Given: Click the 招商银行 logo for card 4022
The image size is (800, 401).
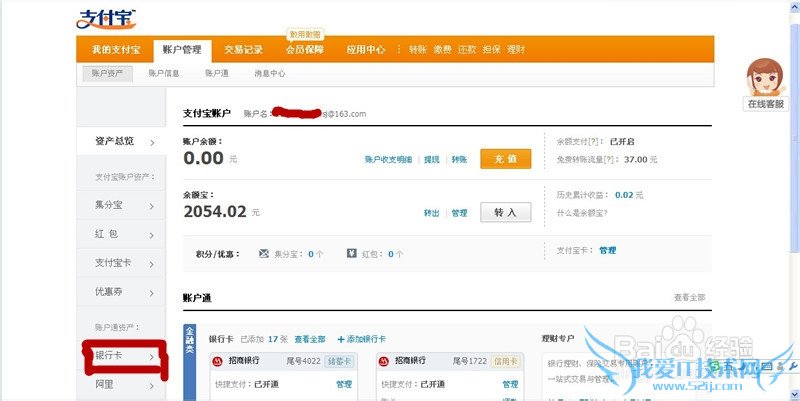Looking at the screenshot, I should [217, 361].
